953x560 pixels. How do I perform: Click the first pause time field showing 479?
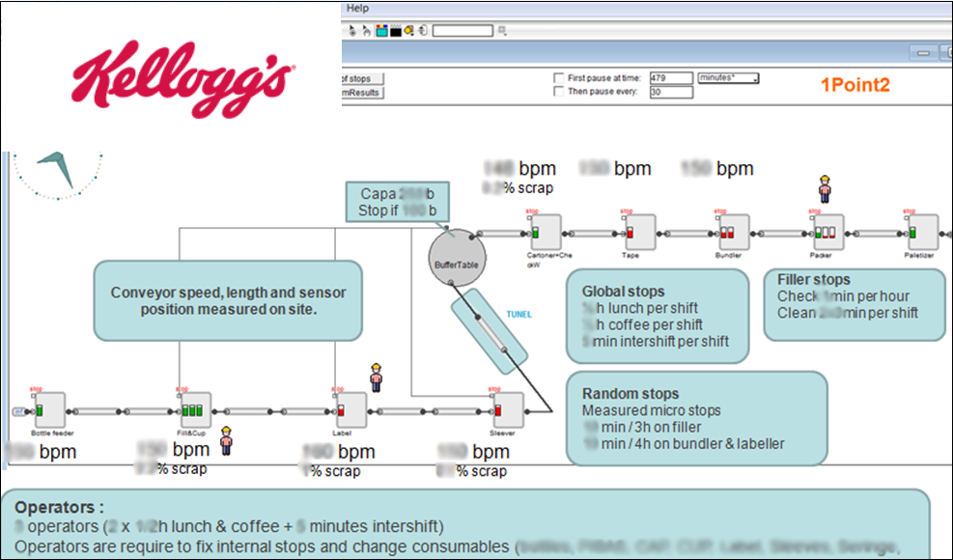670,78
